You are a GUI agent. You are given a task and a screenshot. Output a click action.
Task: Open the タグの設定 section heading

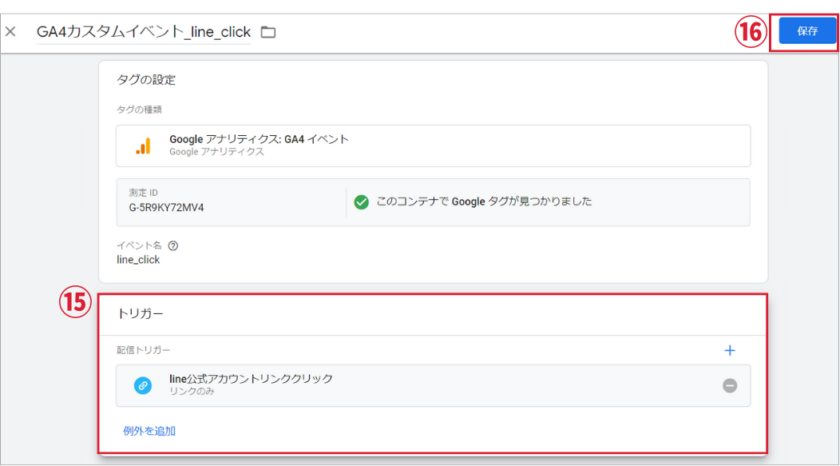pos(146,79)
